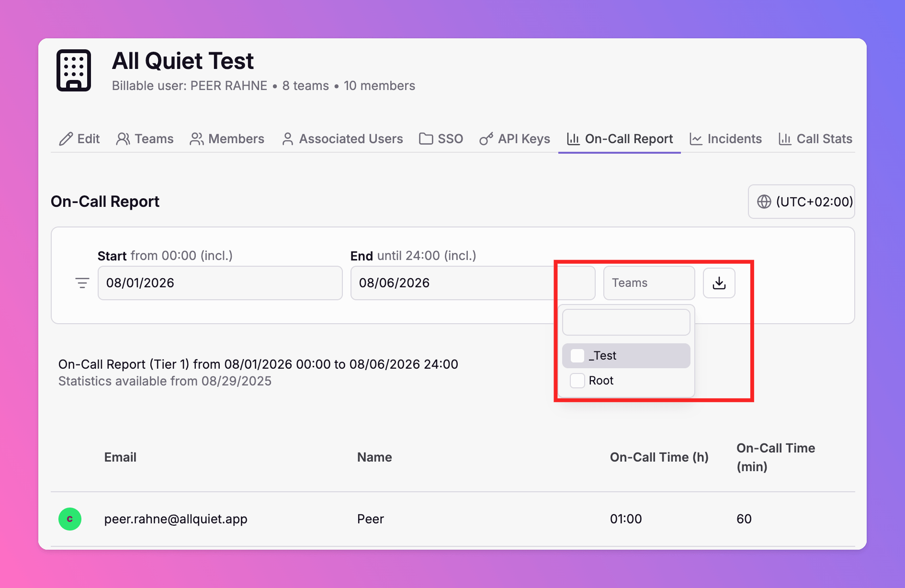
Task: Download the on-call report
Action: point(719,283)
